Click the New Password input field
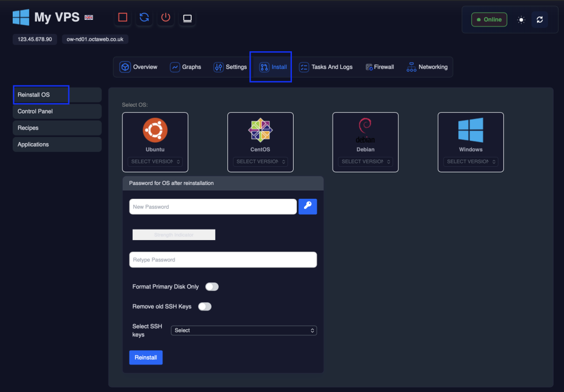This screenshot has width=564, height=392. click(213, 207)
